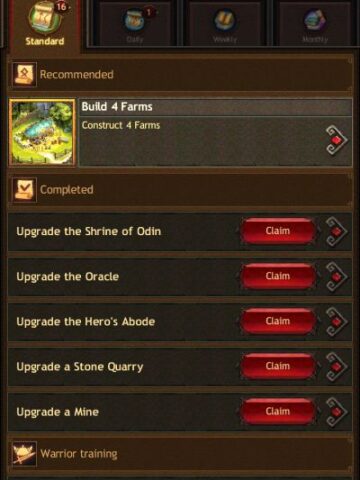This screenshot has width=360, height=480.
Task: Open the Standard quests tab
Action: coord(45,25)
